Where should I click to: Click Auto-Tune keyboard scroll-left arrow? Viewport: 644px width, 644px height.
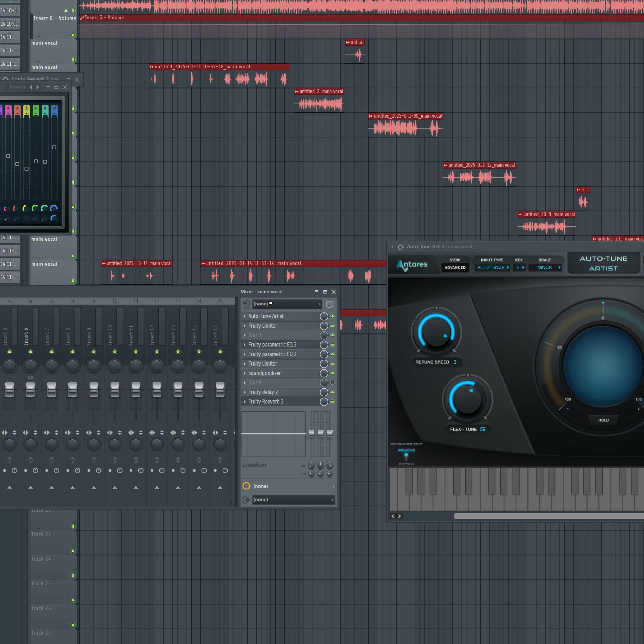coord(393,516)
